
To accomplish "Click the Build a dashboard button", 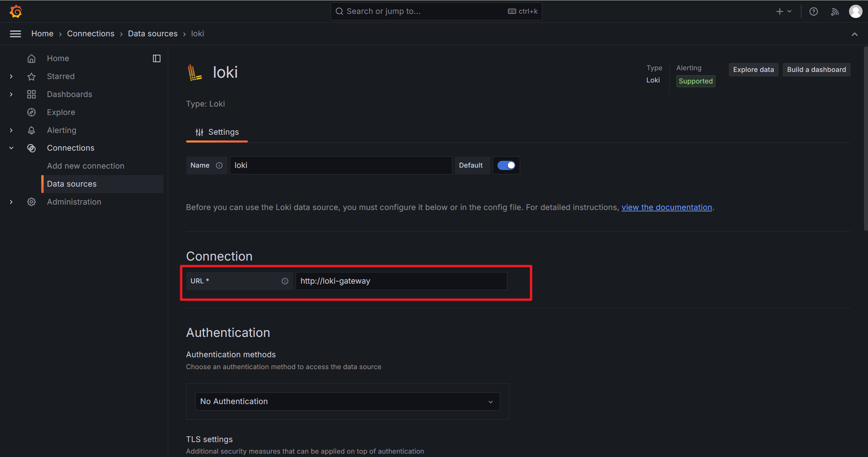I will tap(816, 70).
